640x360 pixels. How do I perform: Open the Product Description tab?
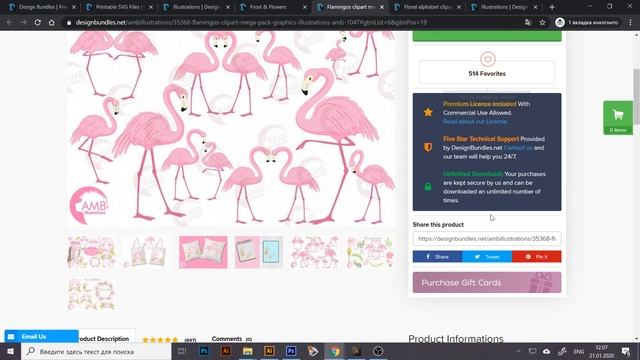104,338
